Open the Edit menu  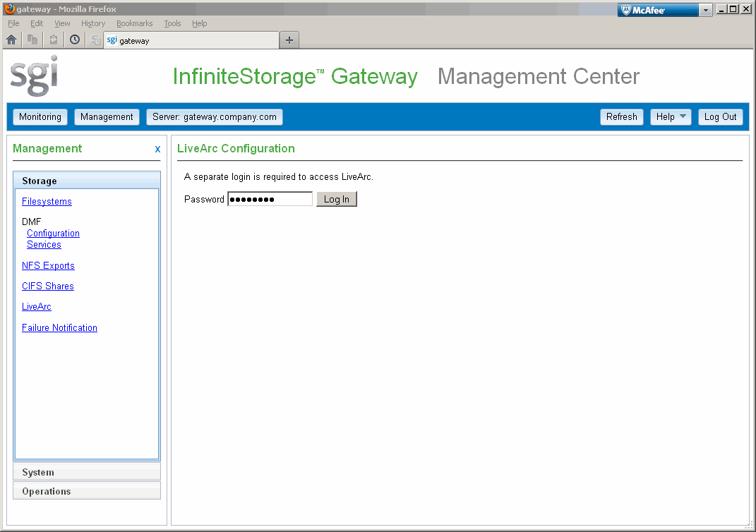tap(37, 23)
